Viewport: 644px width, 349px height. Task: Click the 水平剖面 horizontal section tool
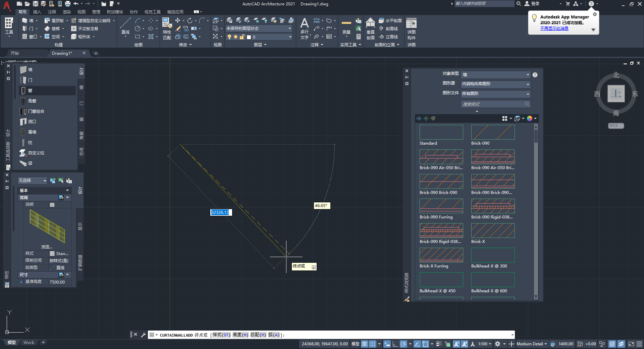[x=390, y=20]
